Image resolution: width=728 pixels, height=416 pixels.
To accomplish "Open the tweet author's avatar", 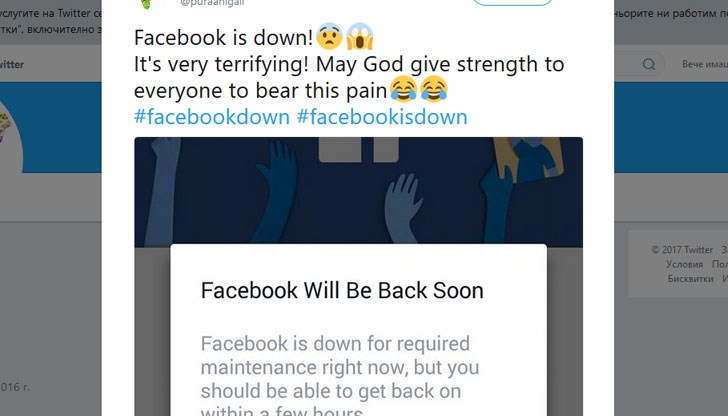I will [147, 4].
